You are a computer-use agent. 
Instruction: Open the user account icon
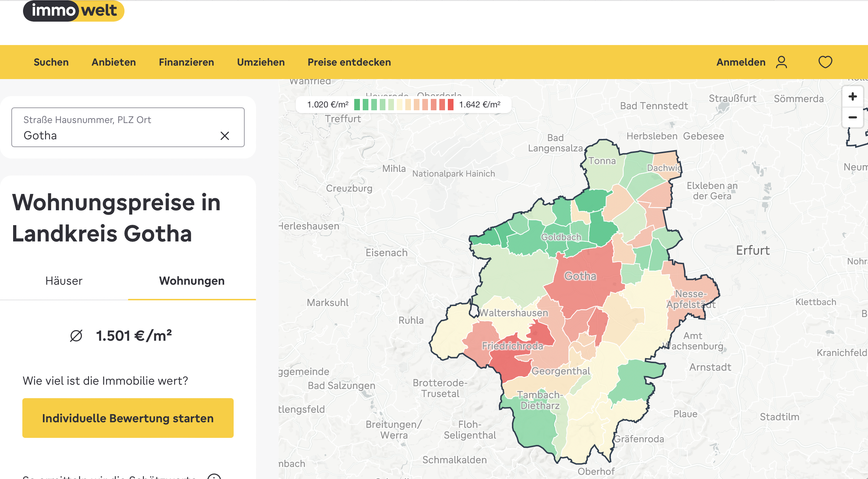(781, 62)
